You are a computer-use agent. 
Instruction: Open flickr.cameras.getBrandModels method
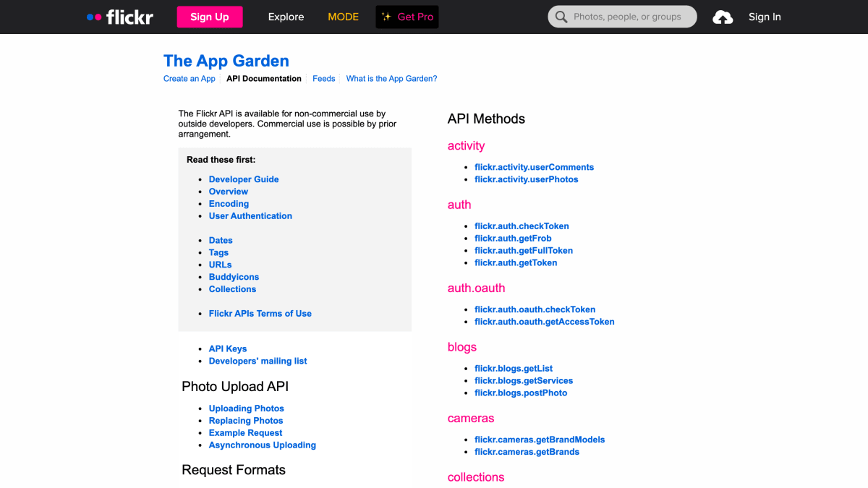pyautogui.click(x=540, y=440)
